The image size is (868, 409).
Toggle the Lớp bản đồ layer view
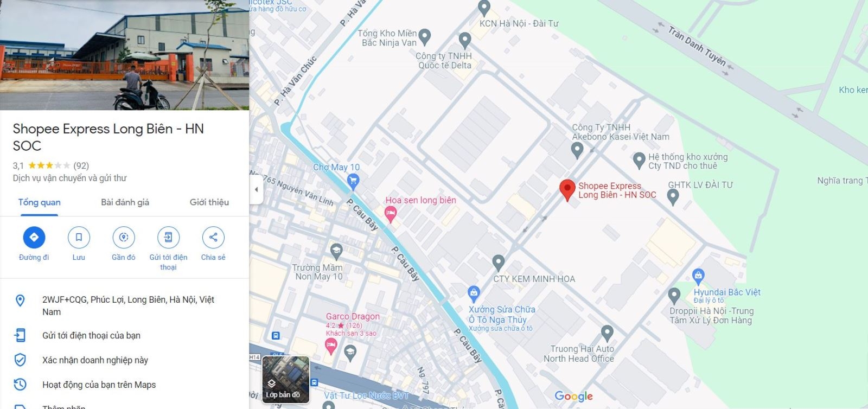pyautogui.click(x=286, y=380)
